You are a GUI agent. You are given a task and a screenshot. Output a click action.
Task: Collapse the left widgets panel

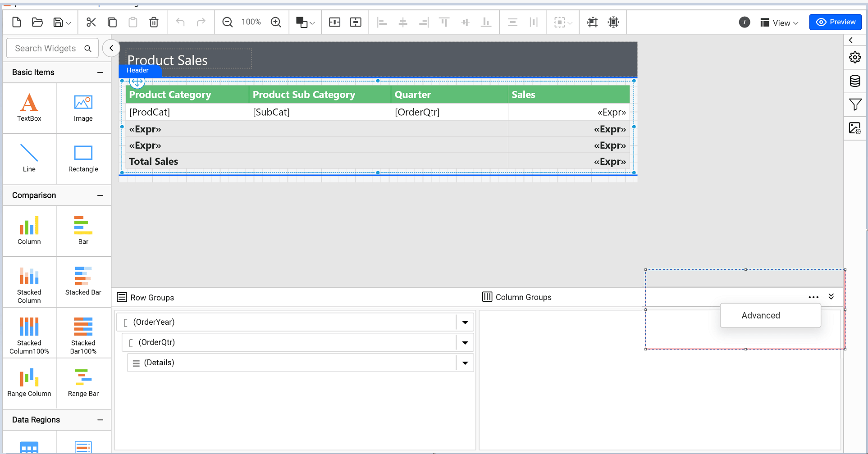111,48
